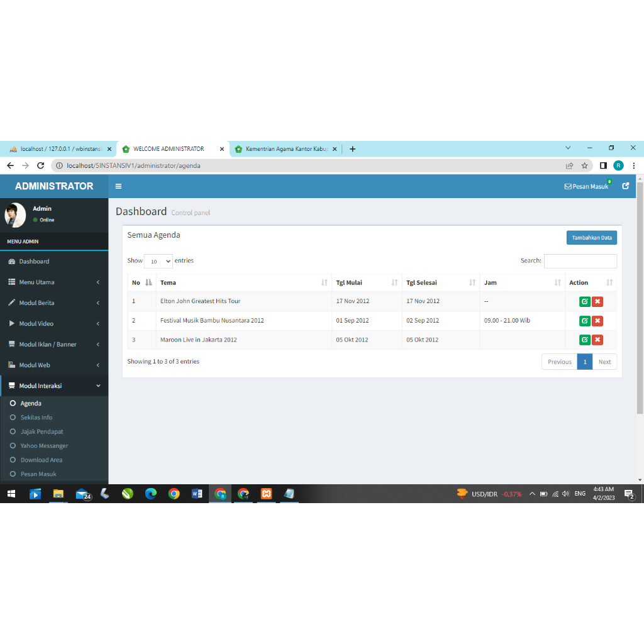Click edit icon for Festival Musik Bambu row

[x=584, y=321]
